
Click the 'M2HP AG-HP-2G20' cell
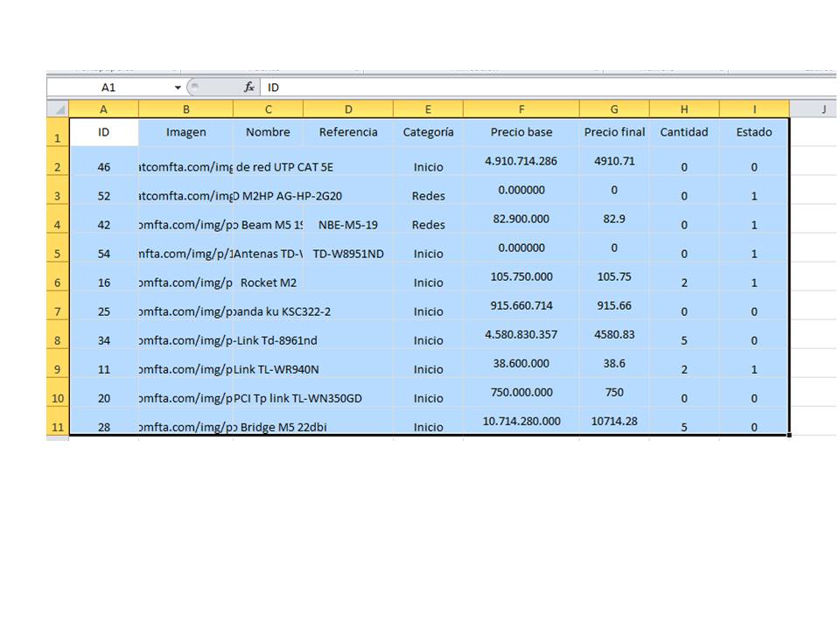point(268,190)
